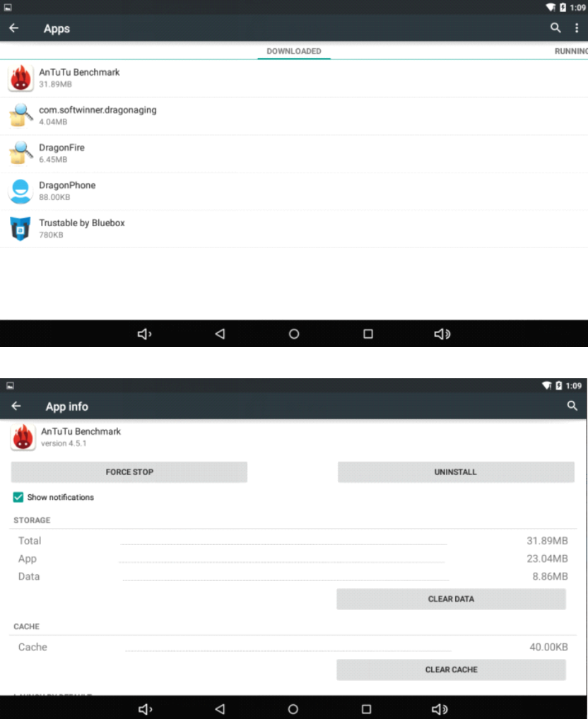Click the Wi-Fi status icon in top status bar

550,7
